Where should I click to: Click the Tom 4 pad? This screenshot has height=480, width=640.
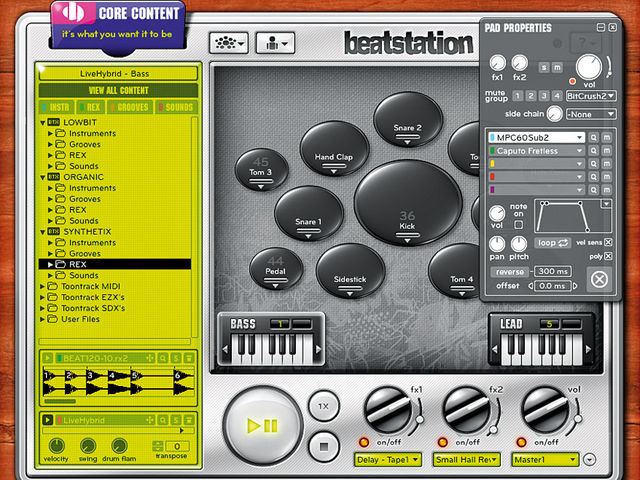click(x=454, y=271)
